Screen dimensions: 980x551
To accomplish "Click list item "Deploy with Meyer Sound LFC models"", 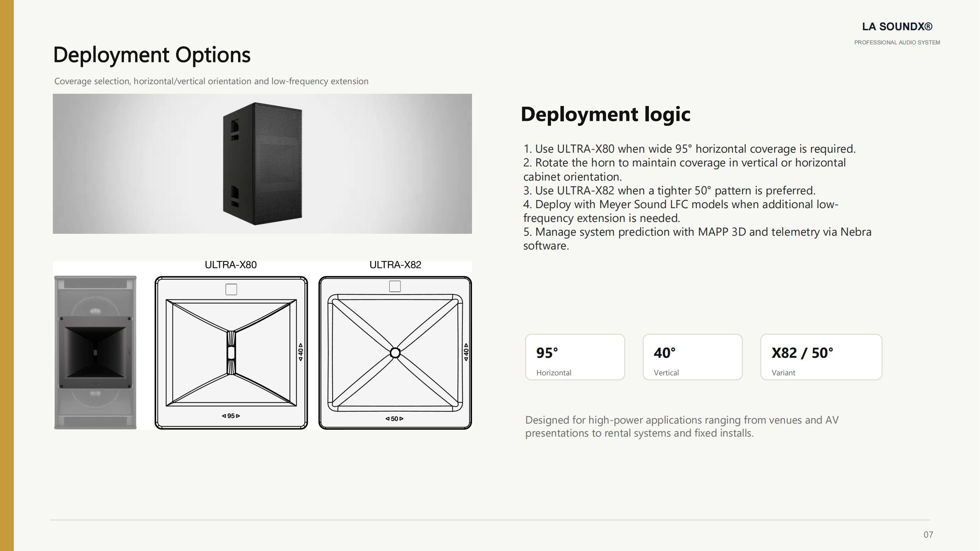I will tap(681, 211).
